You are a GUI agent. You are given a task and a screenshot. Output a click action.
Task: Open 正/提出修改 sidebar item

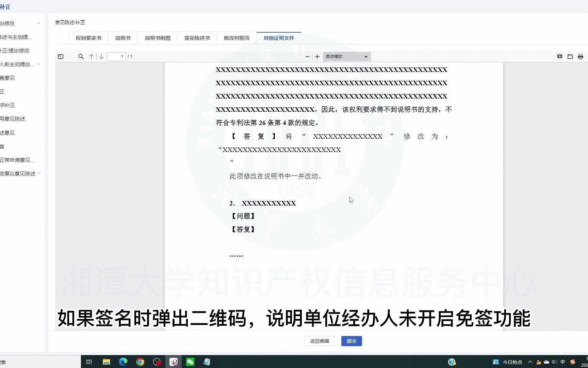pos(15,50)
